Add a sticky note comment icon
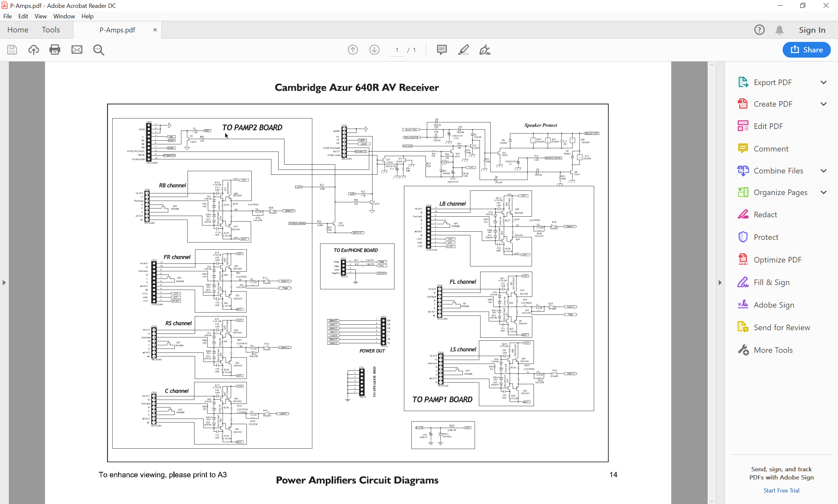The height and width of the screenshot is (504, 838). 442,50
